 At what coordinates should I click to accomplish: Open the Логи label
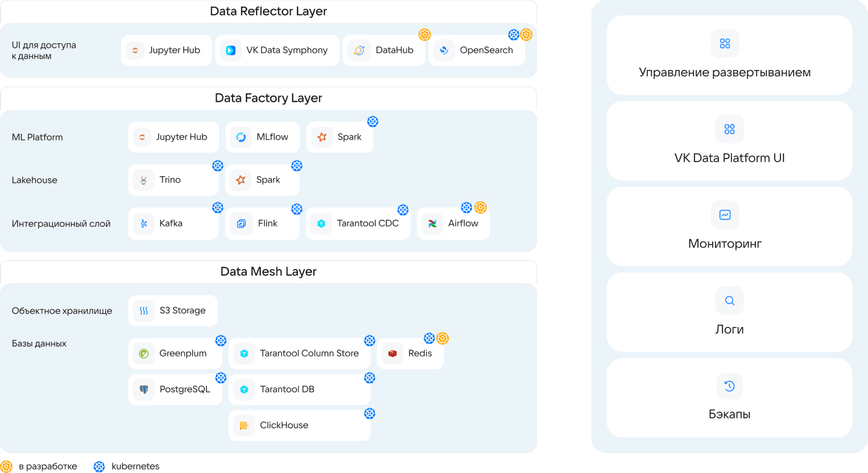pos(730,330)
